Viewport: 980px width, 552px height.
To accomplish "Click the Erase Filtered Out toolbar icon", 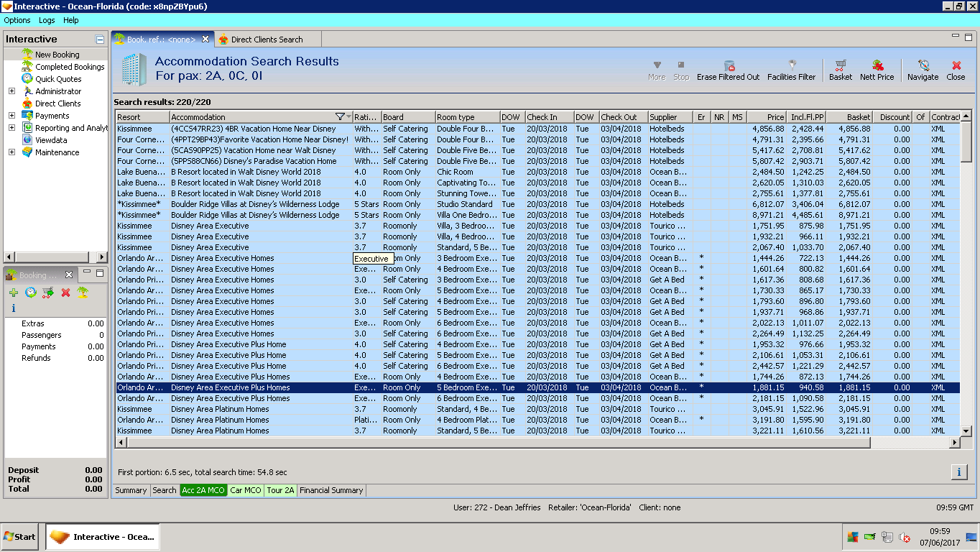I will [x=728, y=65].
